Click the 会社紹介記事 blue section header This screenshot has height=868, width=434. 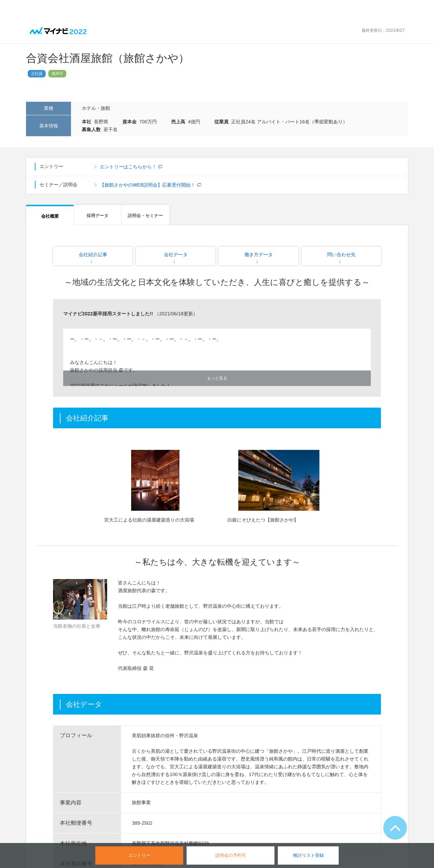coord(217,418)
